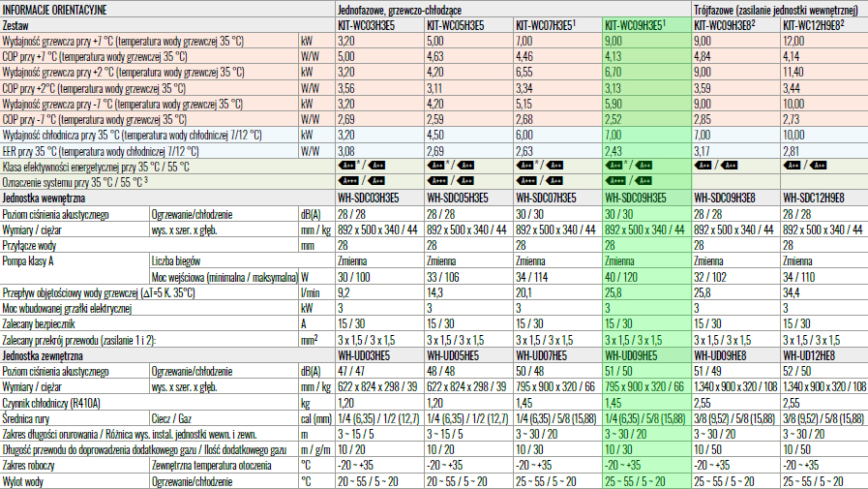The image size is (868, 489).
Task: Select indoor unit model WH-SDC03H3E5
Action: tap(369, 199)
